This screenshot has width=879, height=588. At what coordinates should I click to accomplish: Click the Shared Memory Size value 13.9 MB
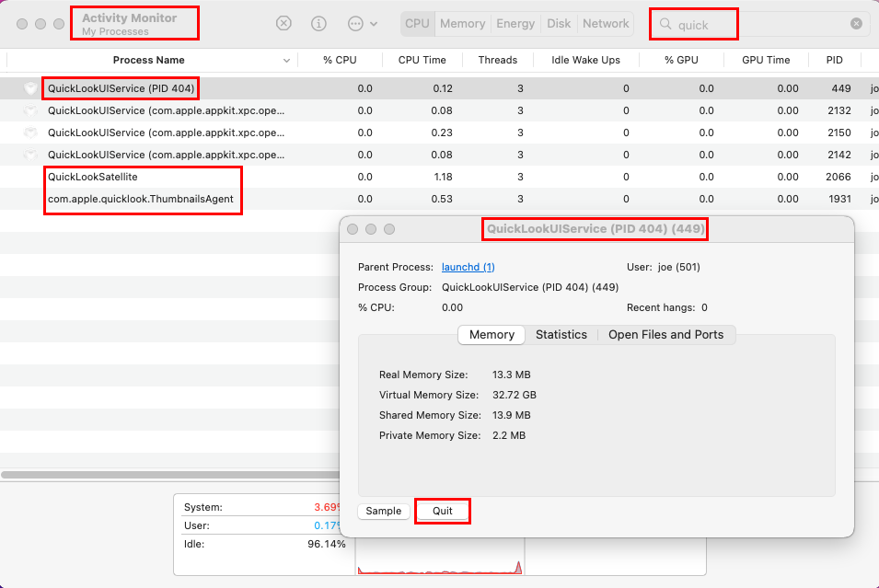(x=511, y=415)
